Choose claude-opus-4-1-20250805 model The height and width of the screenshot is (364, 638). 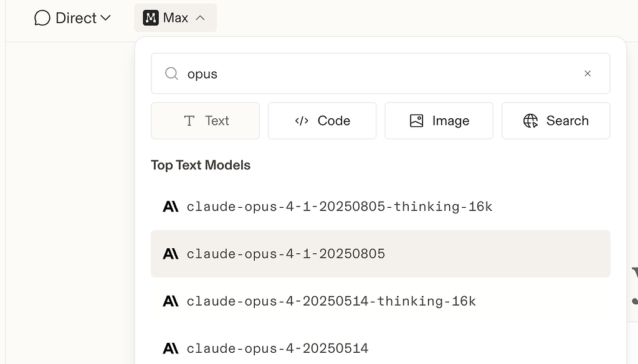[x=381, y=254]
